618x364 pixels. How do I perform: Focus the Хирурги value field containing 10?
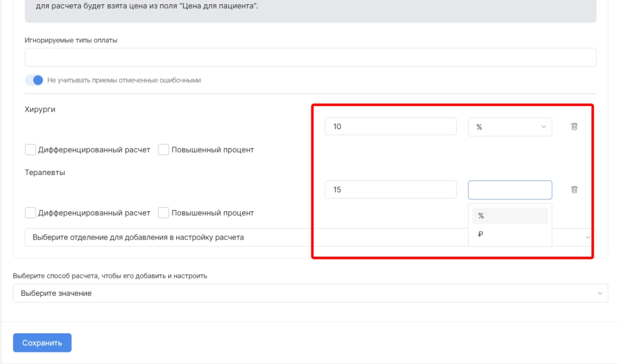pyautogui.click(x=390, y=127)
